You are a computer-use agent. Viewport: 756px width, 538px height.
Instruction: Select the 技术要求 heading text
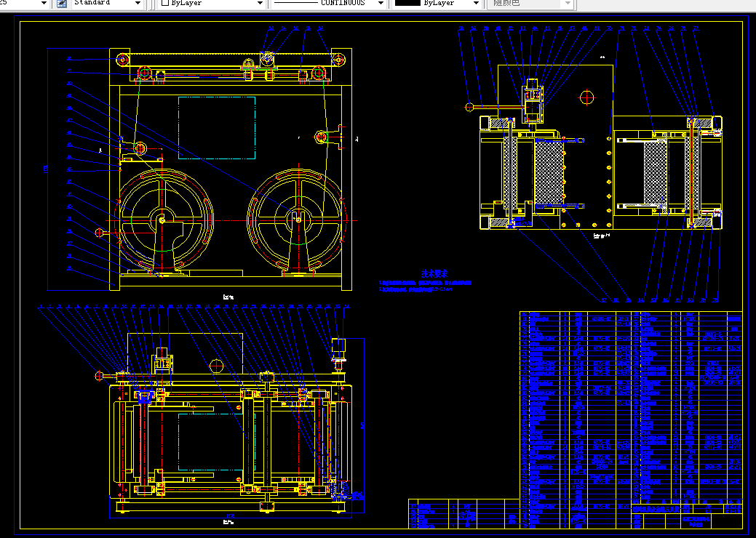click(x=434, y=273)
